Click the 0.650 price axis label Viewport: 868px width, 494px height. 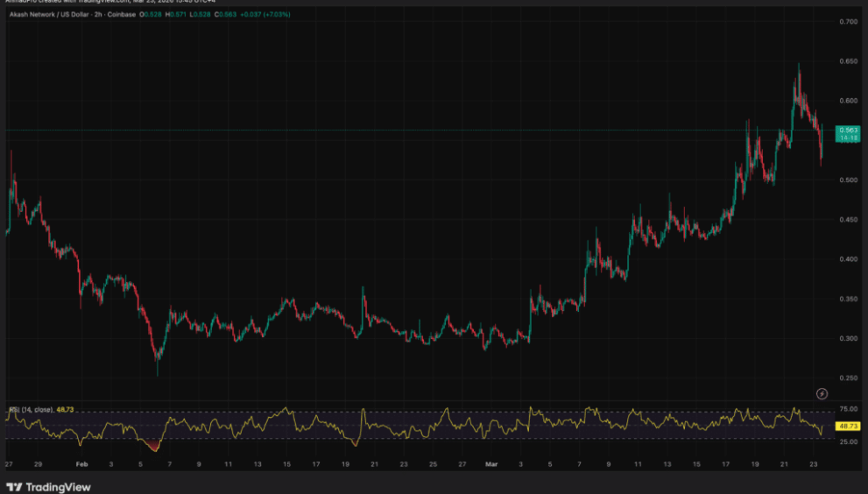(847, 61)
